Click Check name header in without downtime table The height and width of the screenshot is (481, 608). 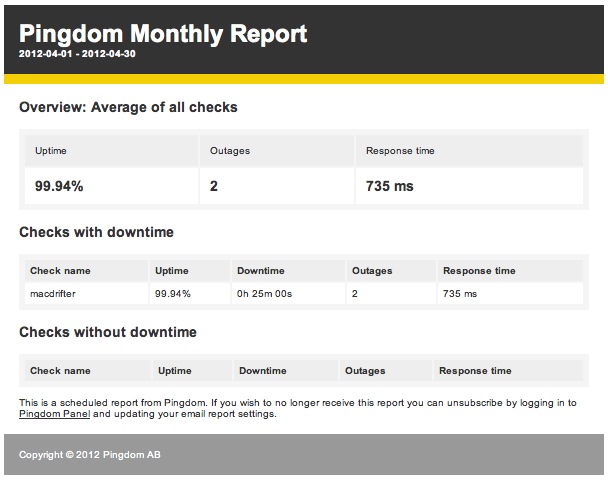click(x=60, y=371)
